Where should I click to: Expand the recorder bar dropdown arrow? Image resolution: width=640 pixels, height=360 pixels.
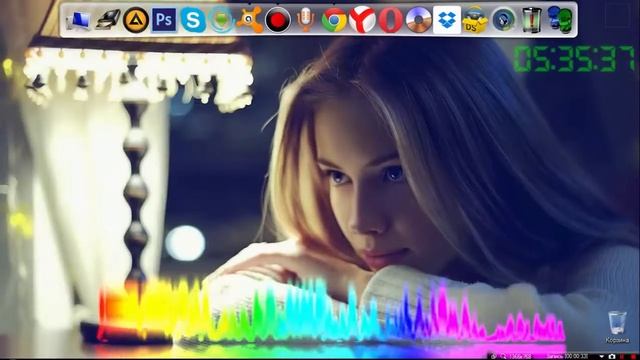(x=601, y=356)
